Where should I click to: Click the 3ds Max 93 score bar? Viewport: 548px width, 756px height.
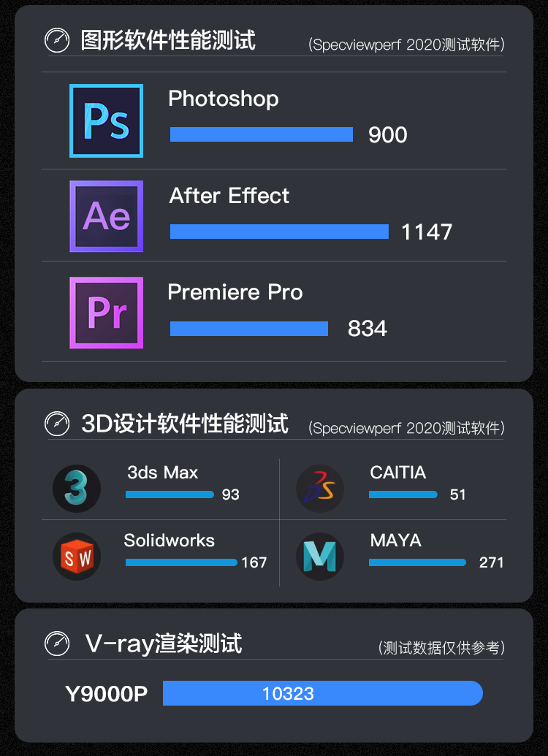(170, 495)
